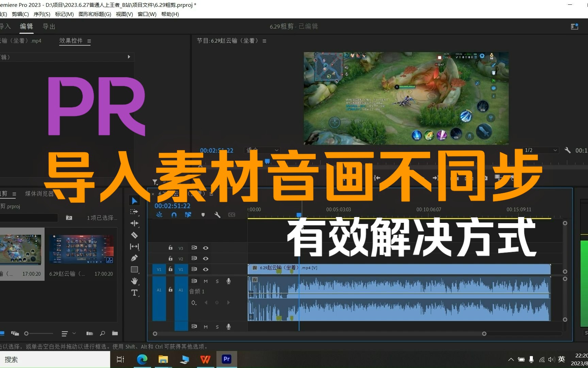Screen dimensions: 588x368
Task: Select the Track Select Forward tool
Action: coord(134,212)
